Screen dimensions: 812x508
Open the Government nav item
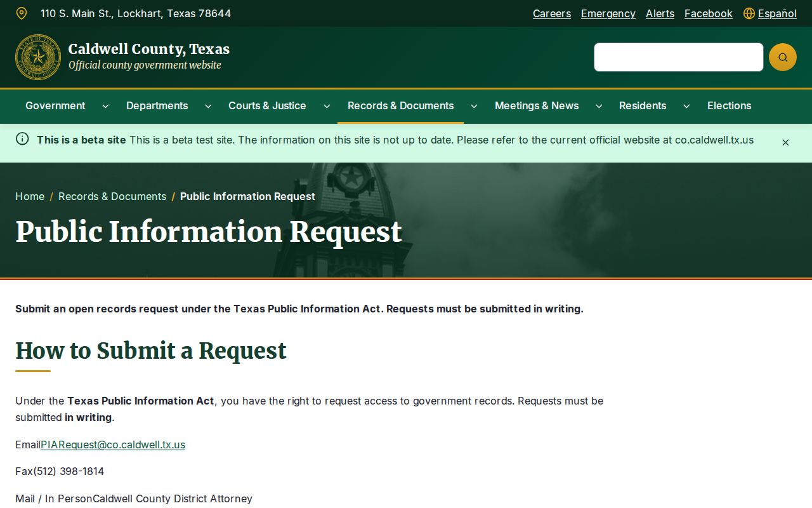(55, 106)
